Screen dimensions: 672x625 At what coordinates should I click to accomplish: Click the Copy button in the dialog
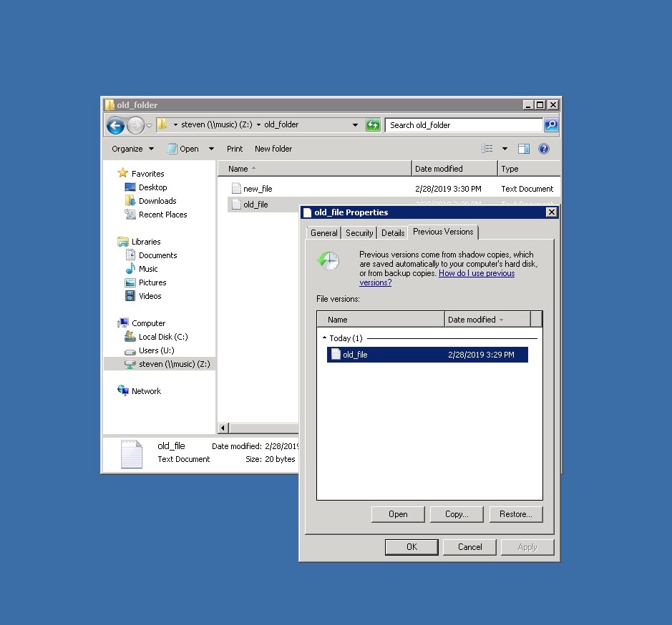tap(457, 513)
